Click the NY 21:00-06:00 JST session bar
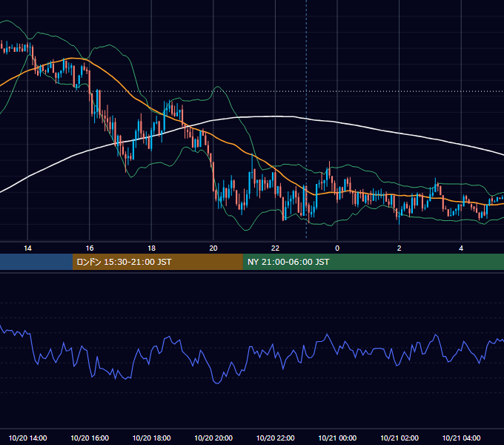 (373, 262)
